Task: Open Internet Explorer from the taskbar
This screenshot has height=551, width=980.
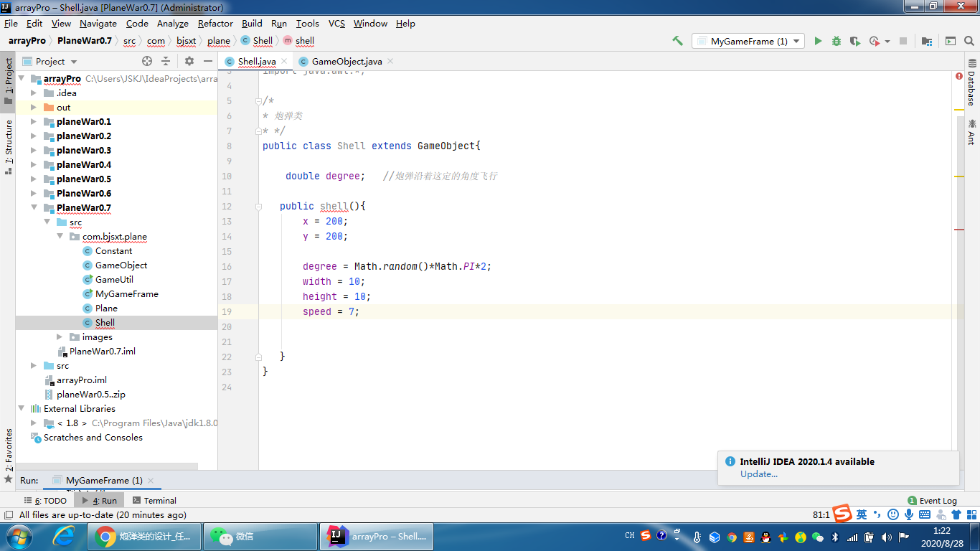Action: click(x=65, y=536)
